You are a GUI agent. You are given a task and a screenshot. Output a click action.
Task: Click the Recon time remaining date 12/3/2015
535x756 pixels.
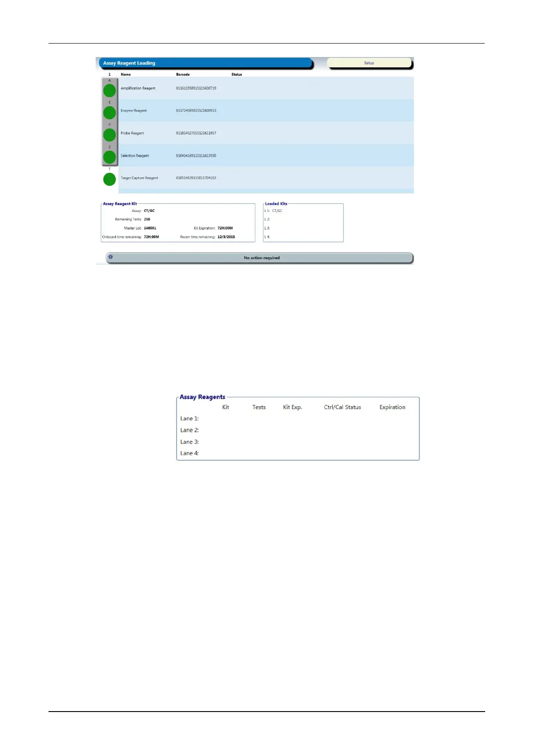(226, 237)
